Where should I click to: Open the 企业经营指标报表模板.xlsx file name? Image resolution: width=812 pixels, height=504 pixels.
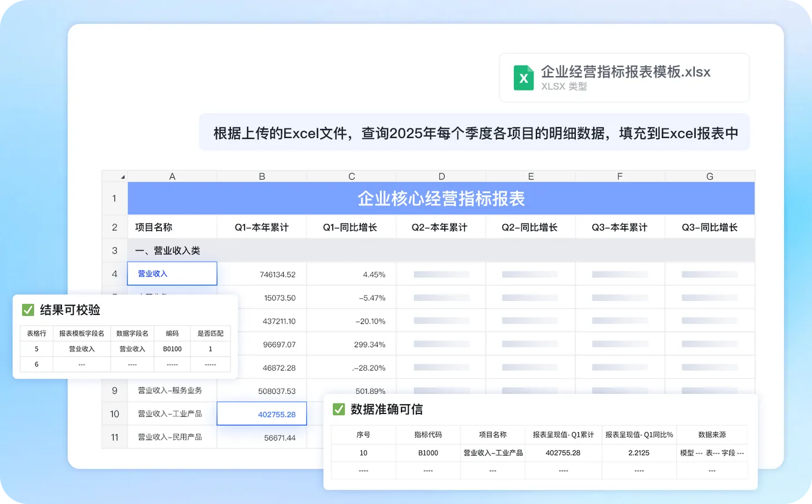pyautogui.click(x=625, y=72)
